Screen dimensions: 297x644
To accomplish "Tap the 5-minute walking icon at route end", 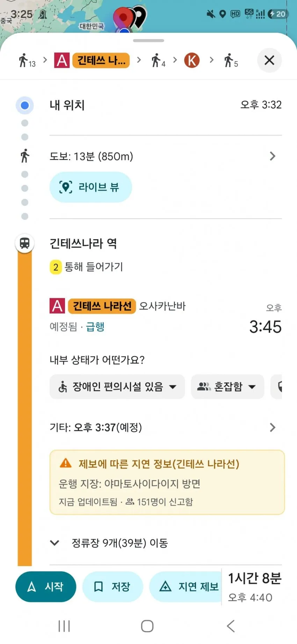I will 231,60.
